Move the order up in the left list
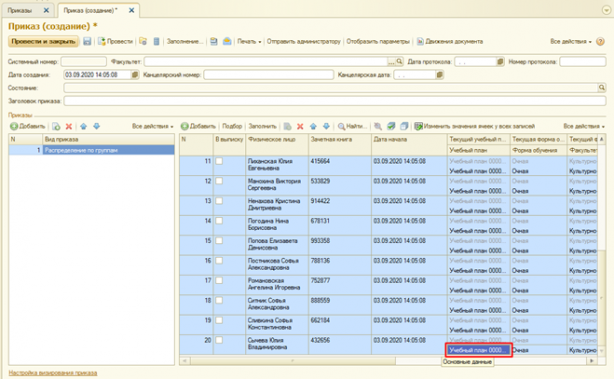 click(x=83, y=126)
